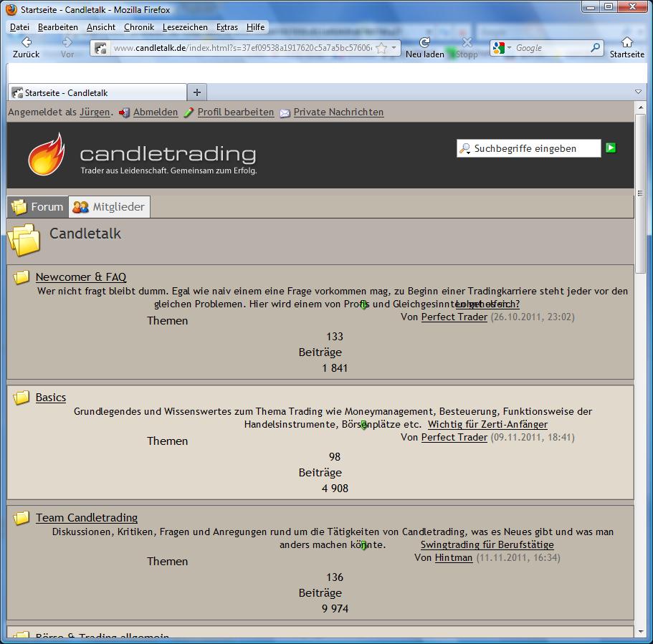Open the Newcomer & FAQ forum

coord(81,277)
